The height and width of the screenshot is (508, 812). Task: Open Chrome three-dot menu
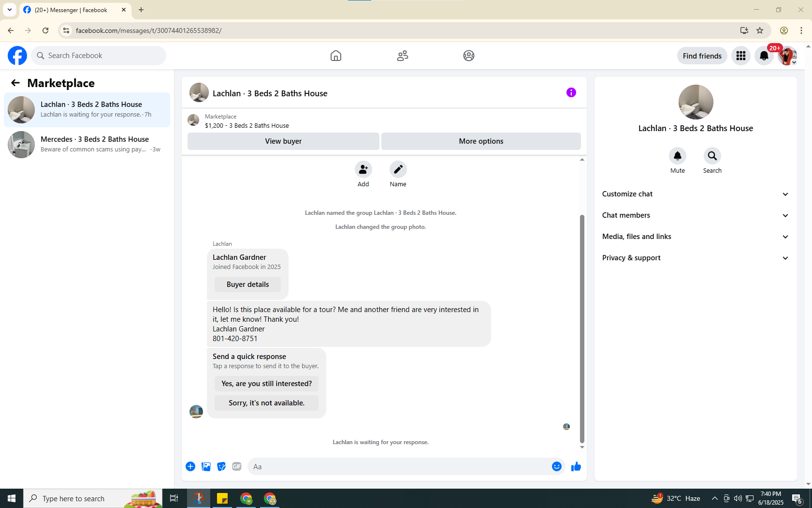coord(801,30)
